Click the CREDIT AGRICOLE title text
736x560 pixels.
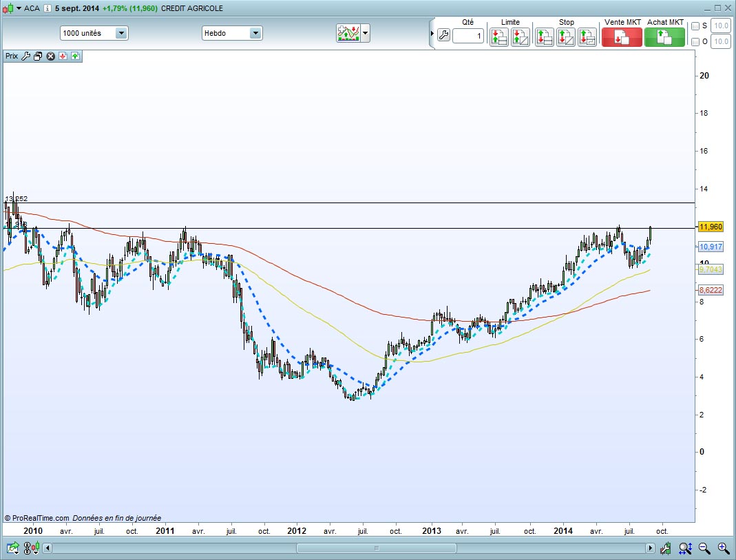click(x=192, y=8)
